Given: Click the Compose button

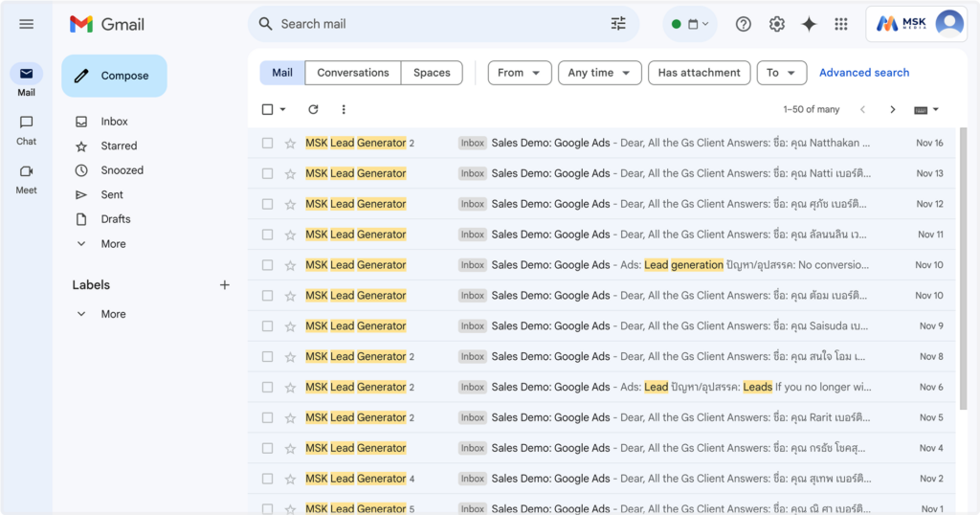Looking at the screenshot, I should click(x=115, y=76).
